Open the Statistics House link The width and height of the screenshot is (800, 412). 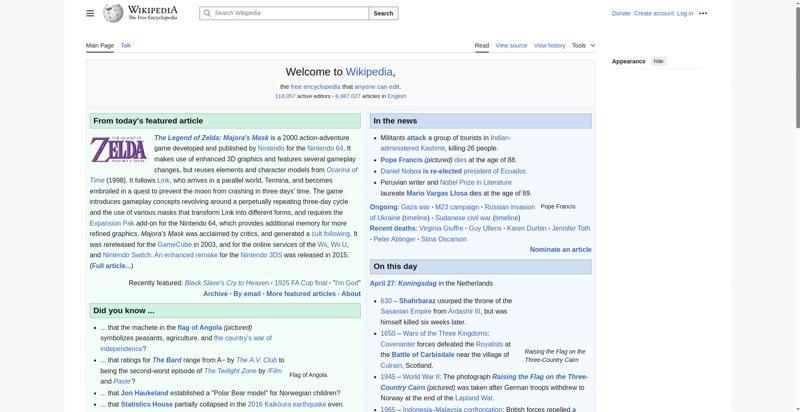tap(146, 404)
